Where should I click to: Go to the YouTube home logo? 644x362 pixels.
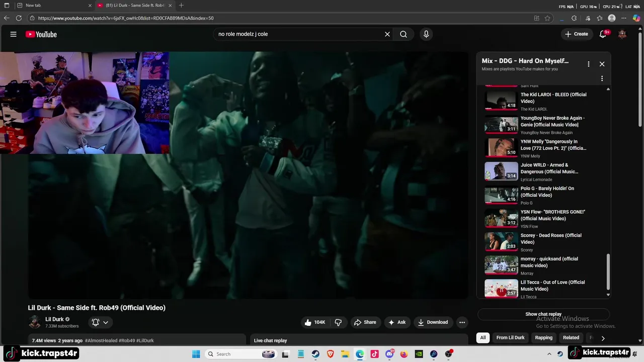[41, 34]
